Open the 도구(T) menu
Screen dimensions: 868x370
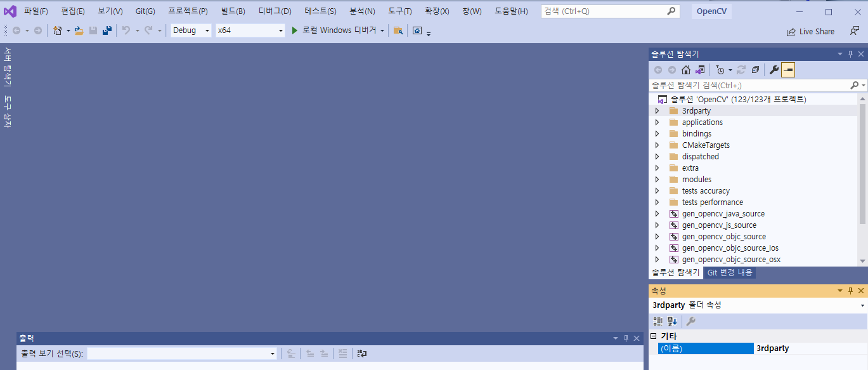(x=400, y=11)
